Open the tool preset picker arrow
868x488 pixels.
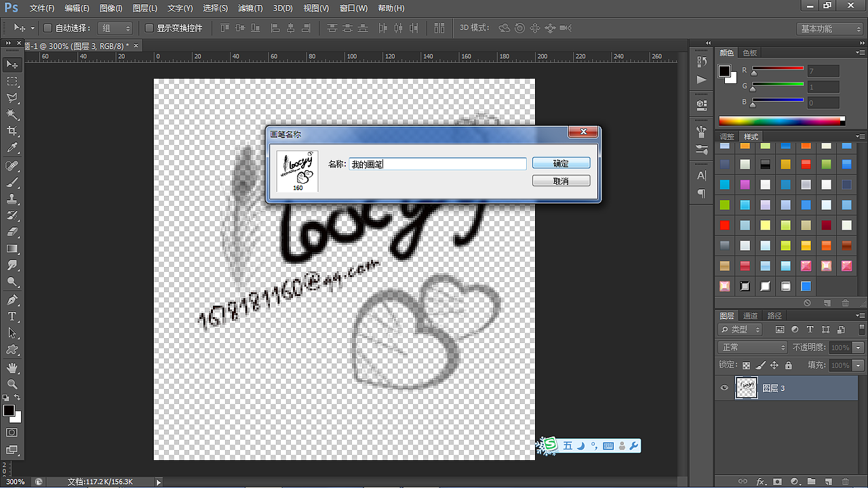[33, 28]
